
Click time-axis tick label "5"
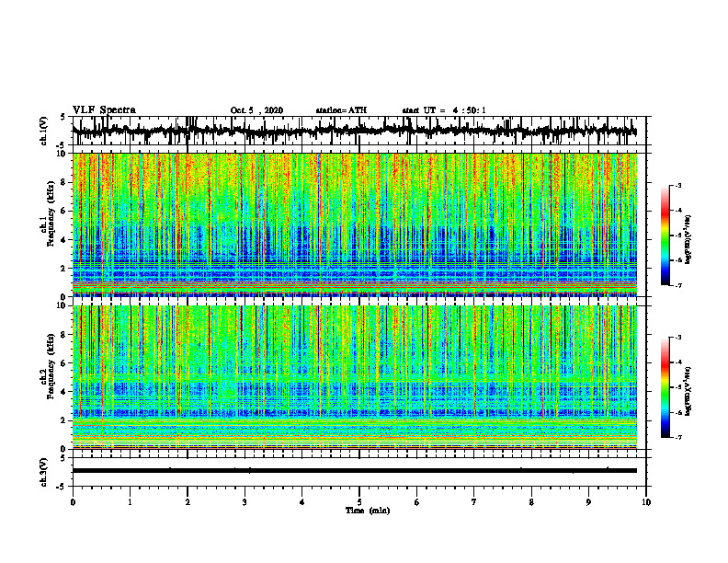tap(359, 502)
